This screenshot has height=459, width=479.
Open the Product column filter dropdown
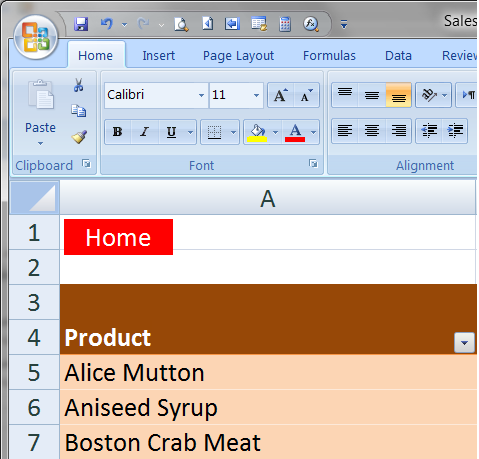click(464, 342)
